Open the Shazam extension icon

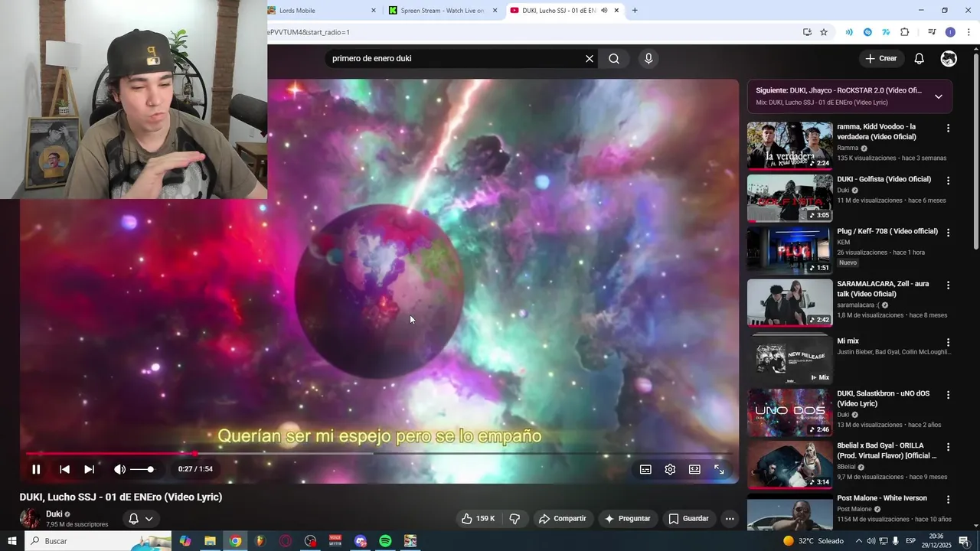point(867,32)
